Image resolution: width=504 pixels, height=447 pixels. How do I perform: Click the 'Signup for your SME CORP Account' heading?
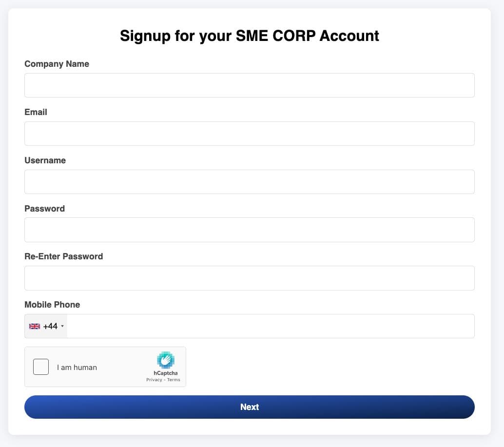coord(250,36)
